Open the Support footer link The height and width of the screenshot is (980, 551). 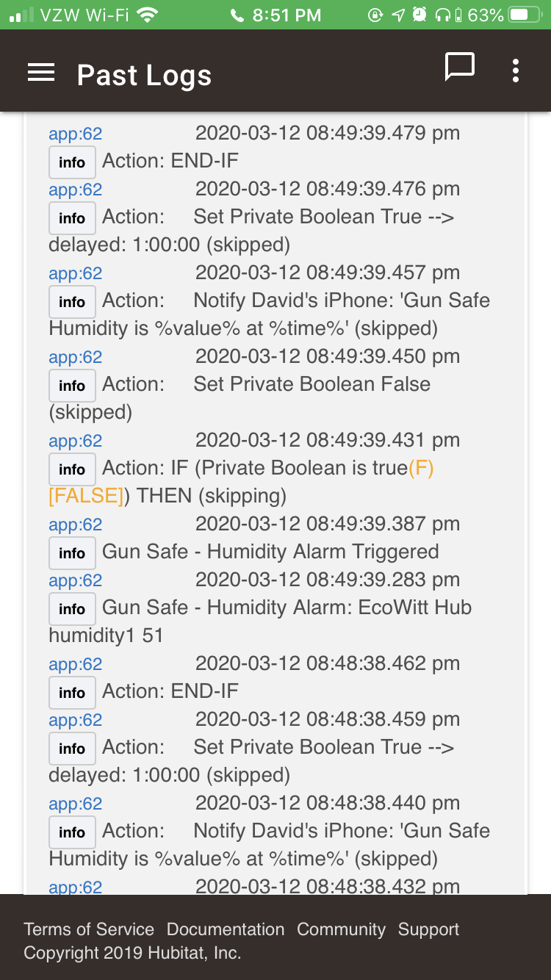428,929
